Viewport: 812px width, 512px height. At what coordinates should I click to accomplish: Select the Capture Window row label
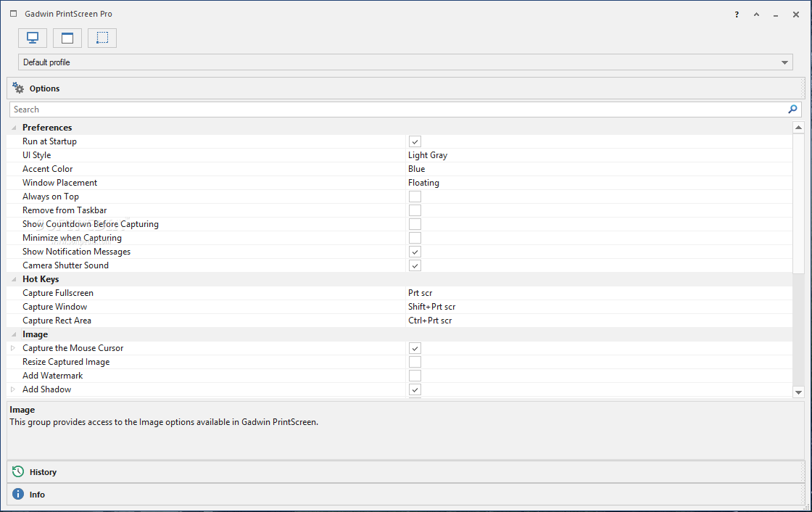pyautogui.click(x=55, y=307)
